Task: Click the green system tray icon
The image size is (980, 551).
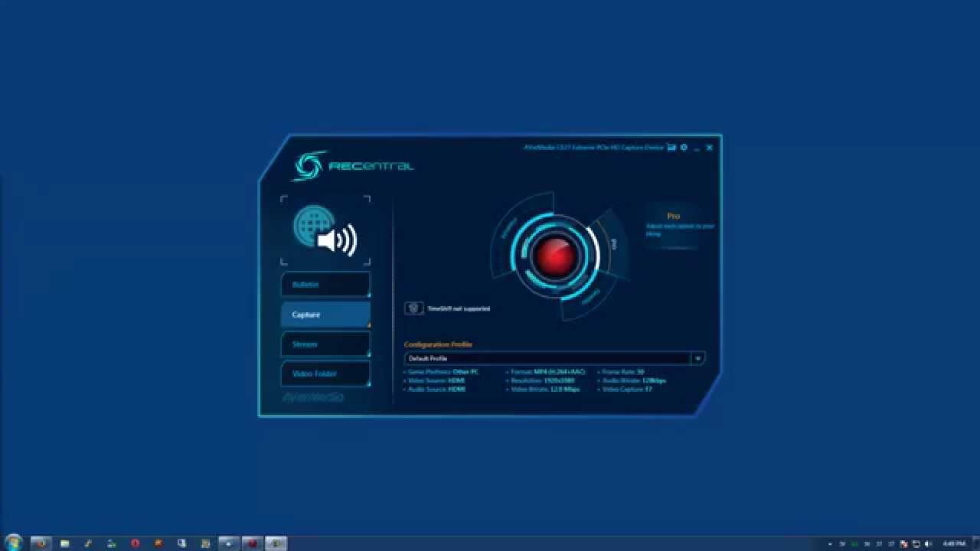Action: [854, 544]
